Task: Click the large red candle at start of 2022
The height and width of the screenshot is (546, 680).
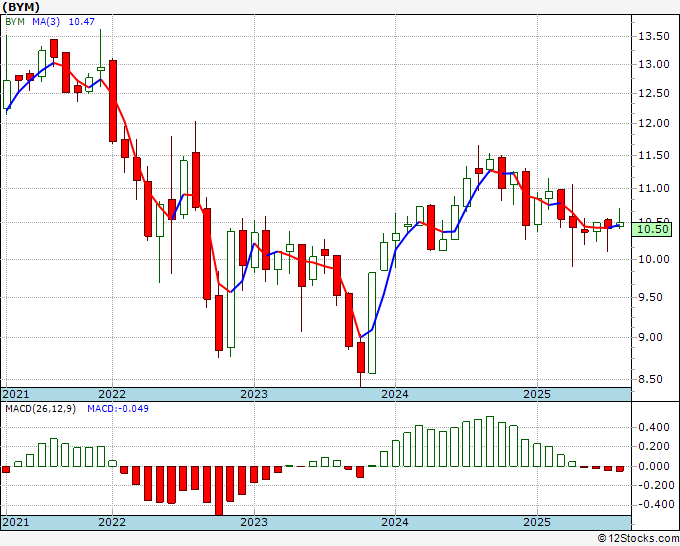Action: point(113,101)
